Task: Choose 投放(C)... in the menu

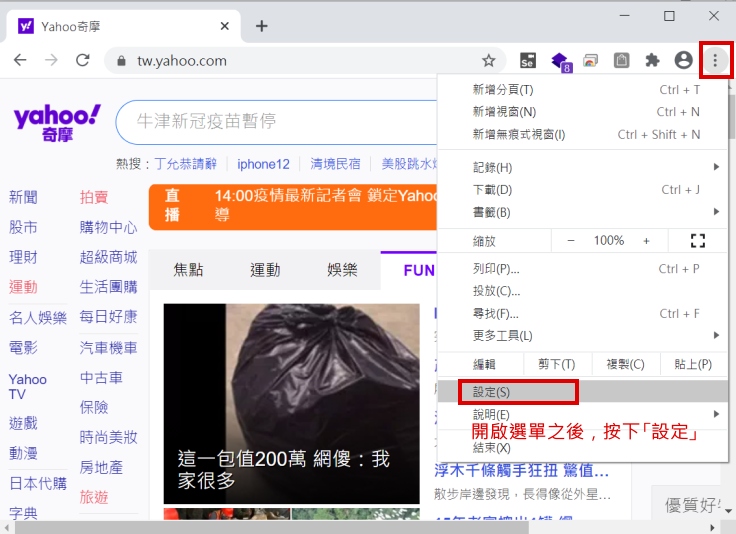Action: 583,291
